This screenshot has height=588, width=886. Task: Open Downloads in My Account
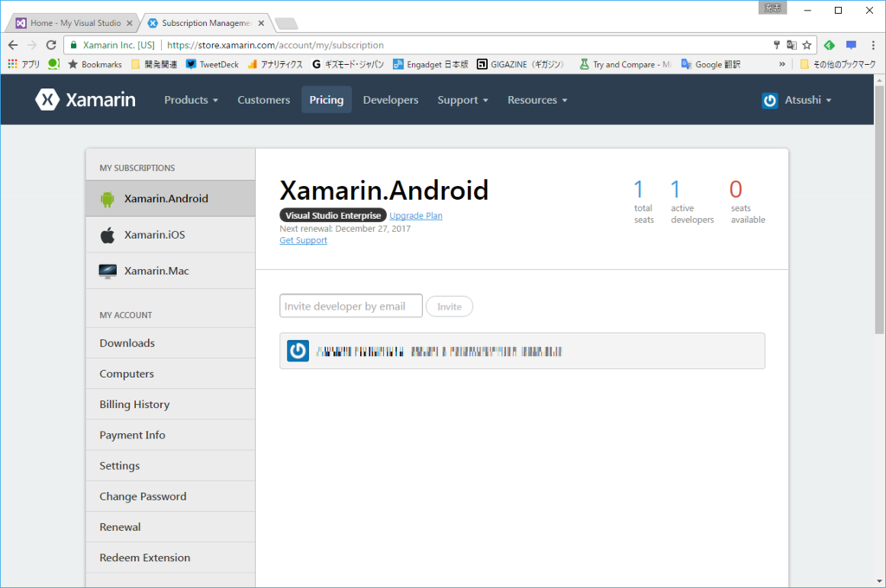pyautogui.click(x=170, y=343)
